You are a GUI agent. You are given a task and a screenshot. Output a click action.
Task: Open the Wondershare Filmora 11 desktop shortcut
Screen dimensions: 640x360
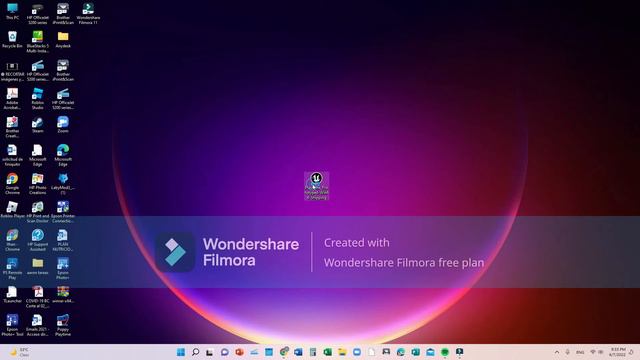tap(88, 13)
